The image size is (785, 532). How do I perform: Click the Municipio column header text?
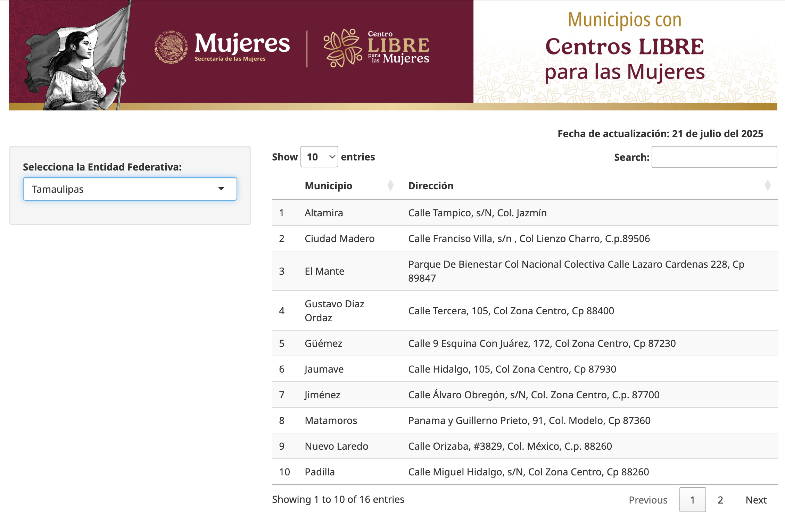[x=329, y=186]
